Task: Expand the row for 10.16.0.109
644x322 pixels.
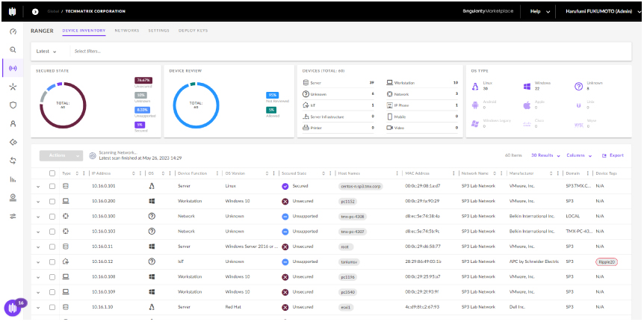Action: pyautogui.click(x=38, y=292)
